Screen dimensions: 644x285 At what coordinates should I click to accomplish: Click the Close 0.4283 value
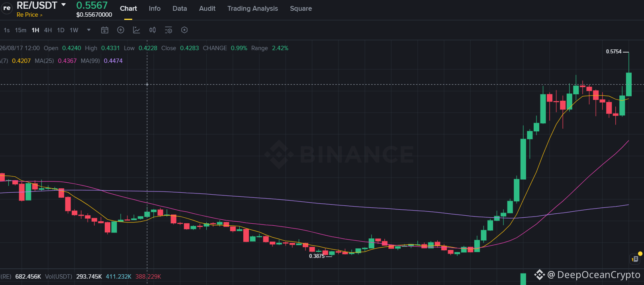click(190, 48)
